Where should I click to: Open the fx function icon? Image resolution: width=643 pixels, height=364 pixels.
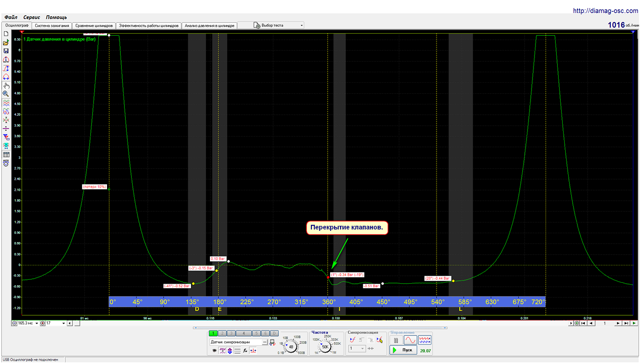tap(246, 350)
